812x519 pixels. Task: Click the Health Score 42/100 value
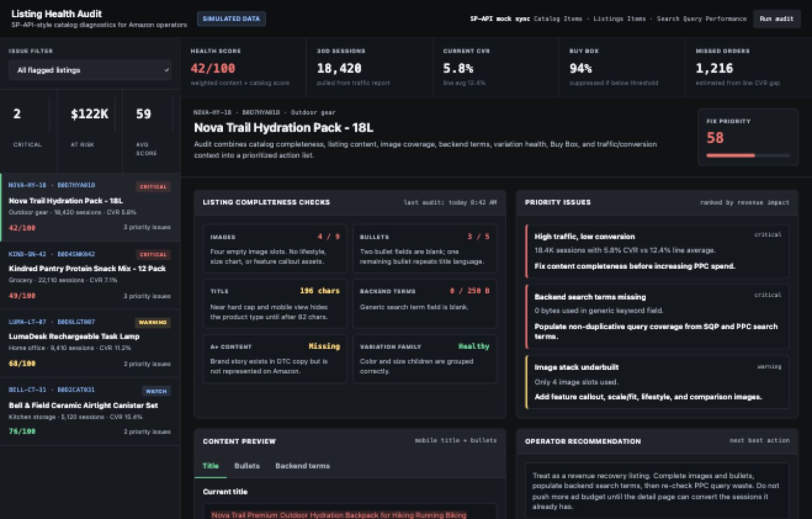pyautogui.click(x=213, y=68)
